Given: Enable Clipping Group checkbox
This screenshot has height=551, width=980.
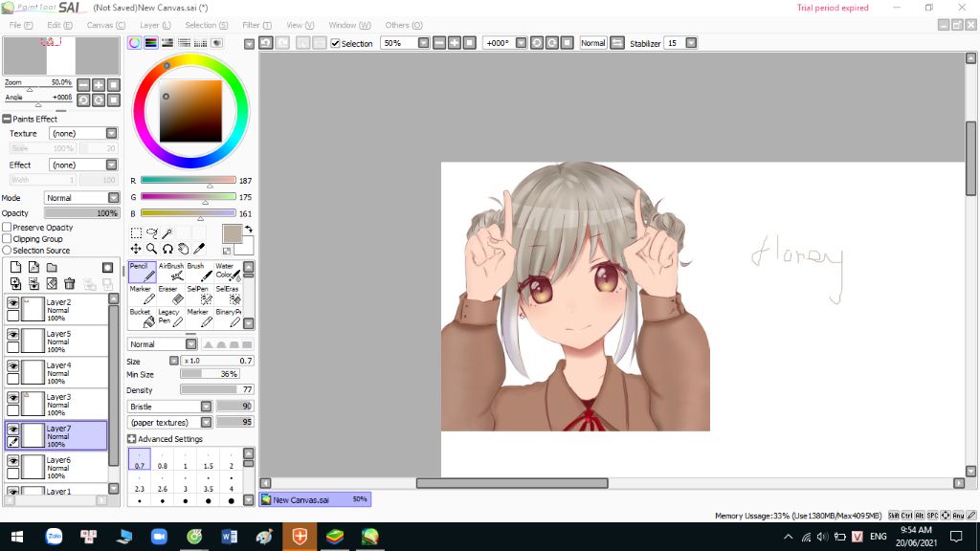Looking at the screenshot, I should 7,238.
